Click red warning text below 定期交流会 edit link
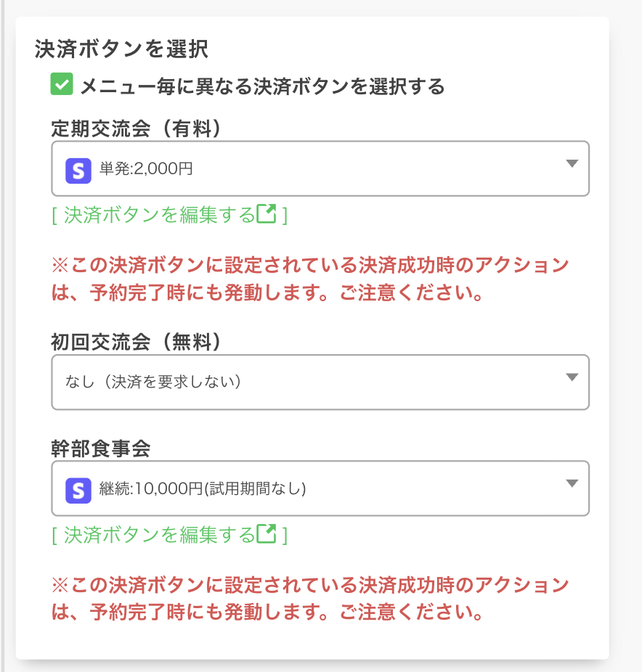 click(x=309, y=279)
